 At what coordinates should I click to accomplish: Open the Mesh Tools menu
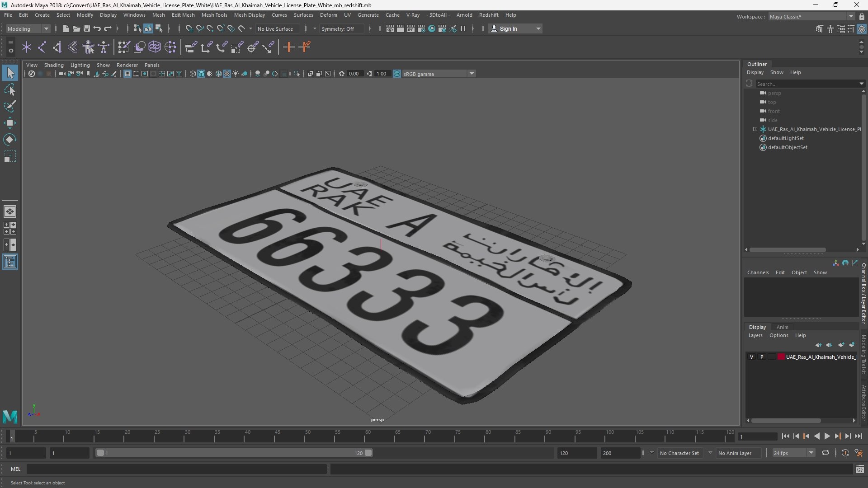214,15
